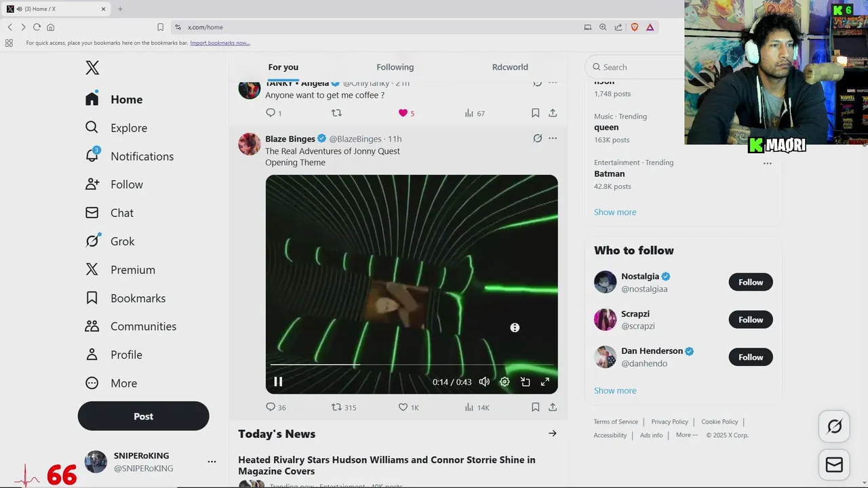Open floating messages envelope button
The image size is (868, 488).
(x=834, y=465)
